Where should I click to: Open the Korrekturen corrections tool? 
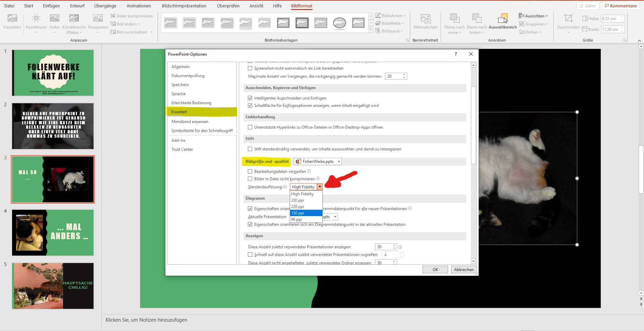36,18
